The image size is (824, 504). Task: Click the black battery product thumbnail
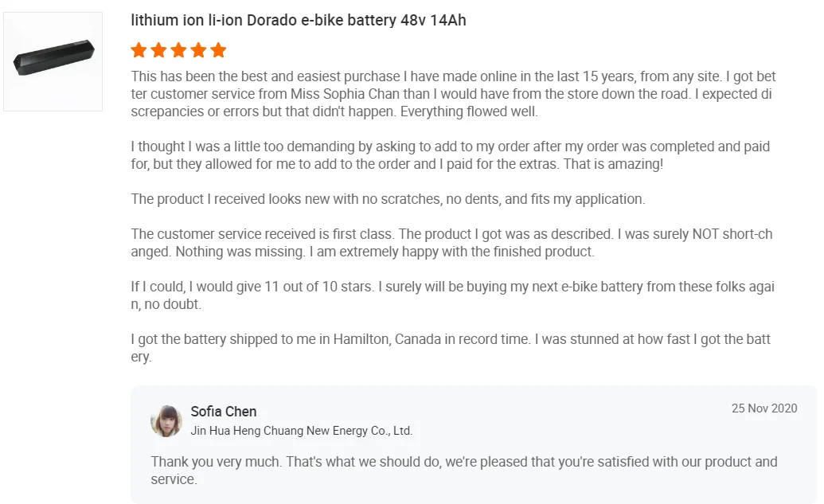tap(53, 61)
